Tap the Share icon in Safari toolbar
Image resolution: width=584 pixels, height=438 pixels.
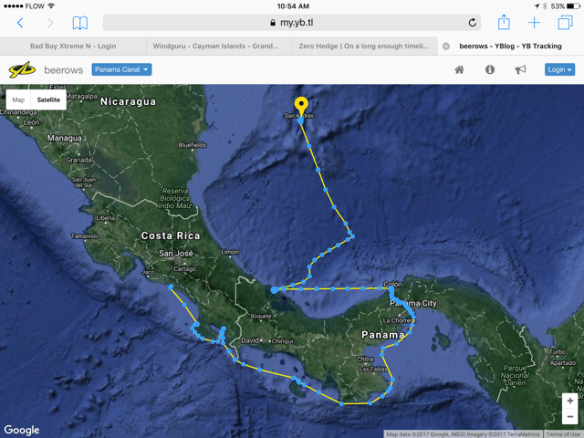[504, 22]
